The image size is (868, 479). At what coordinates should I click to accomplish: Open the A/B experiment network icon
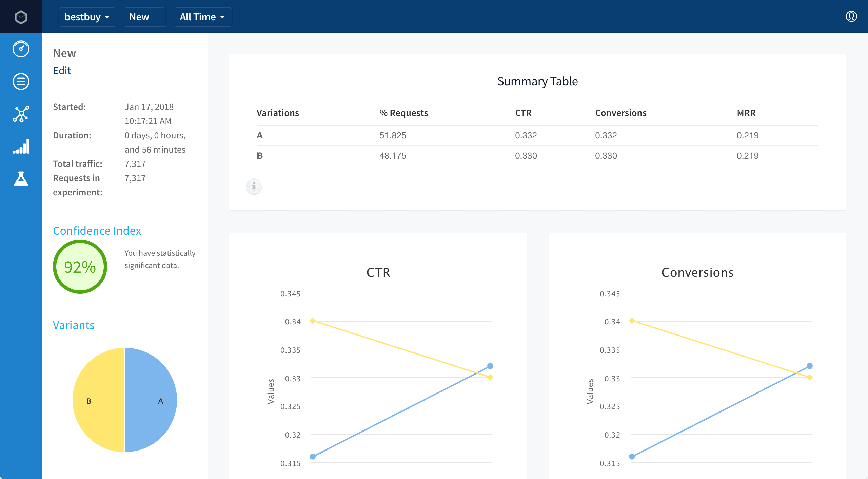[x=21, y=114]
